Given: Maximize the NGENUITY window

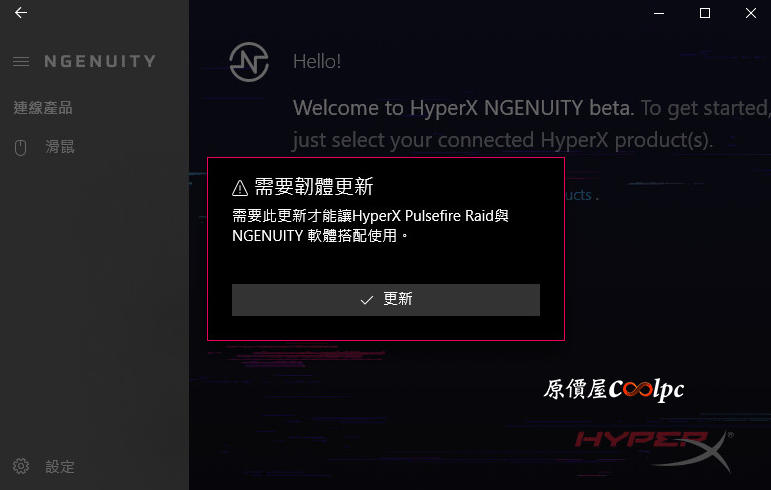Looking at the screenshot, I should pyautogui.click(x=705, y=13).
